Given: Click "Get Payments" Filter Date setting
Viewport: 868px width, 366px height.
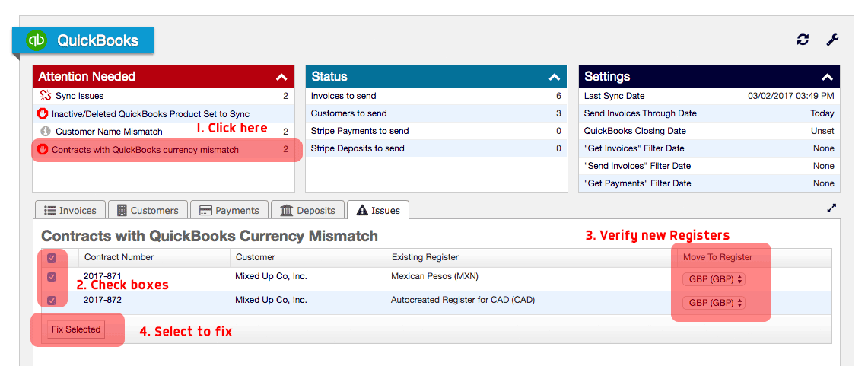Looking at the screenshot, I should tap(709, 183).
